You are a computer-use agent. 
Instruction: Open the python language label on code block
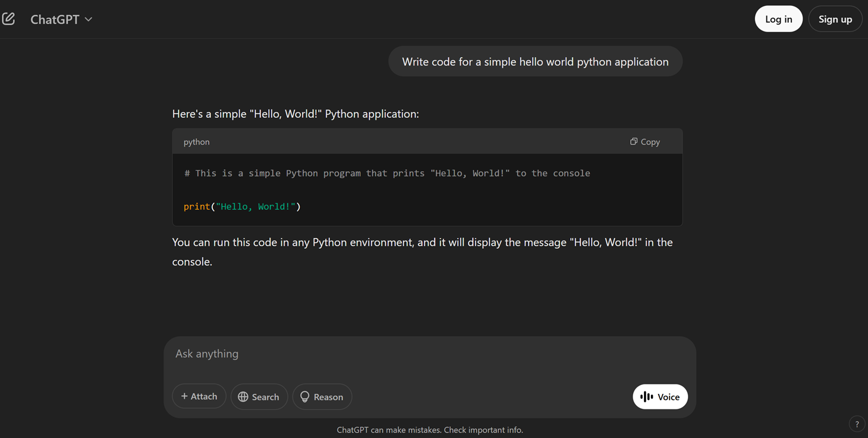[x=196, y=142]
